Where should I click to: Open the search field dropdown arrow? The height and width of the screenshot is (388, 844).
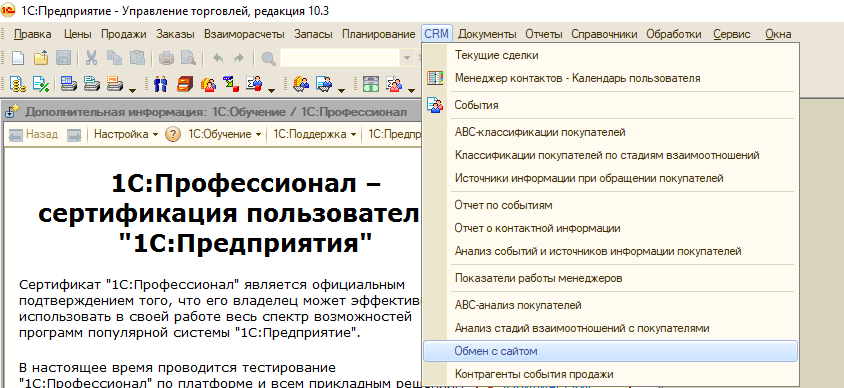point(407,58)
